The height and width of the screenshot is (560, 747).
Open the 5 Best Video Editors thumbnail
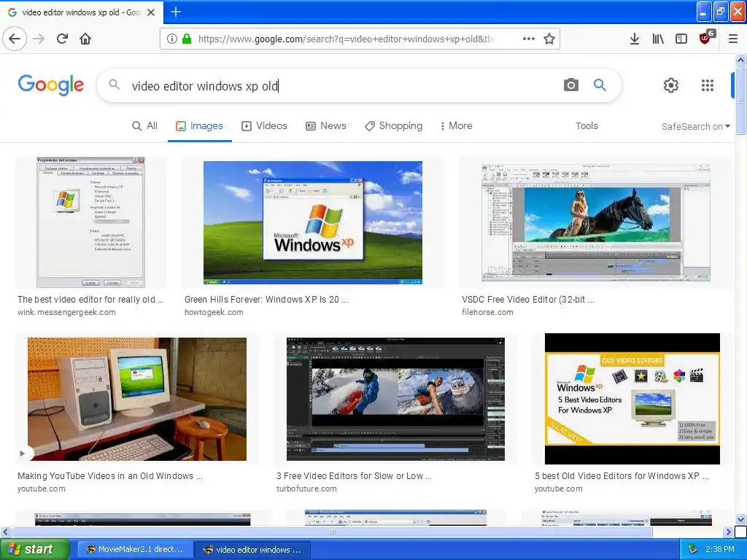(632, 399)
